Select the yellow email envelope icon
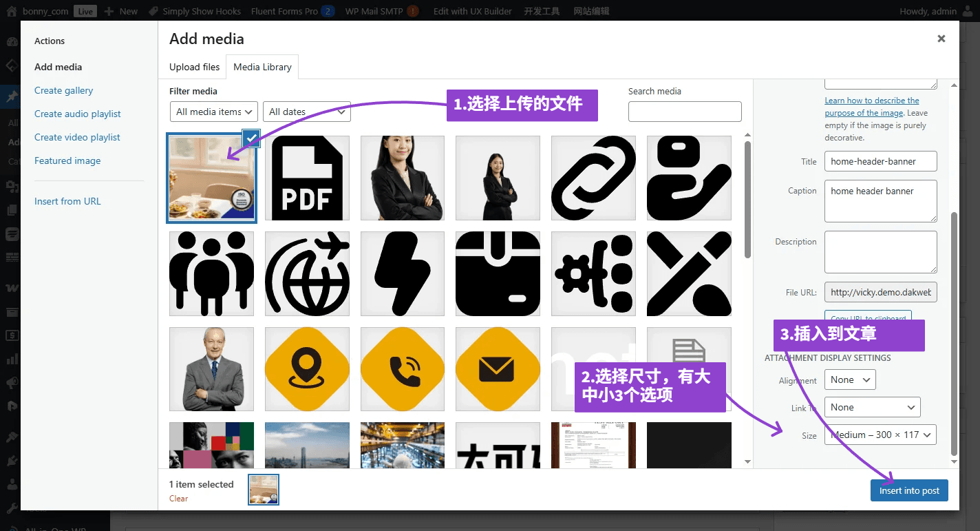This screenshot has width=980, height=531. click(x=497, y=369)
